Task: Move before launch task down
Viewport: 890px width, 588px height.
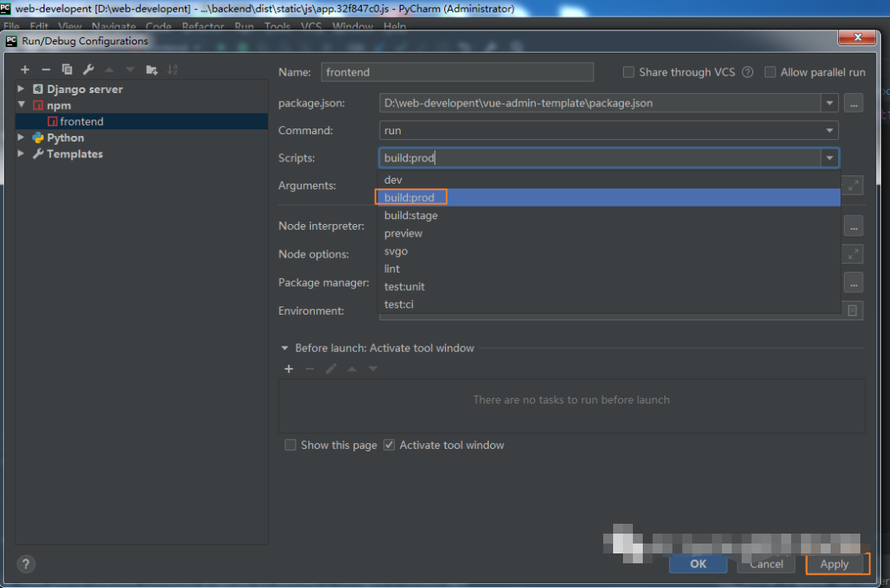Action: [x=373, y=369]
